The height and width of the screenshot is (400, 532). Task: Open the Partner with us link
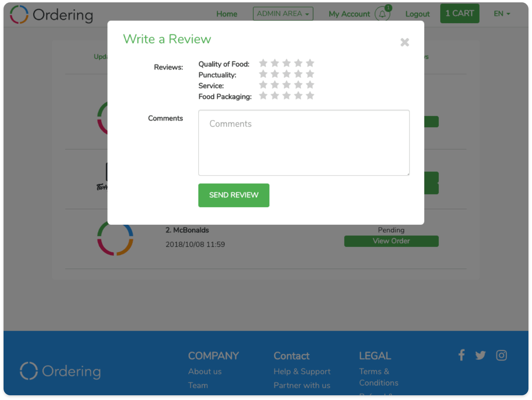(302, 385)
